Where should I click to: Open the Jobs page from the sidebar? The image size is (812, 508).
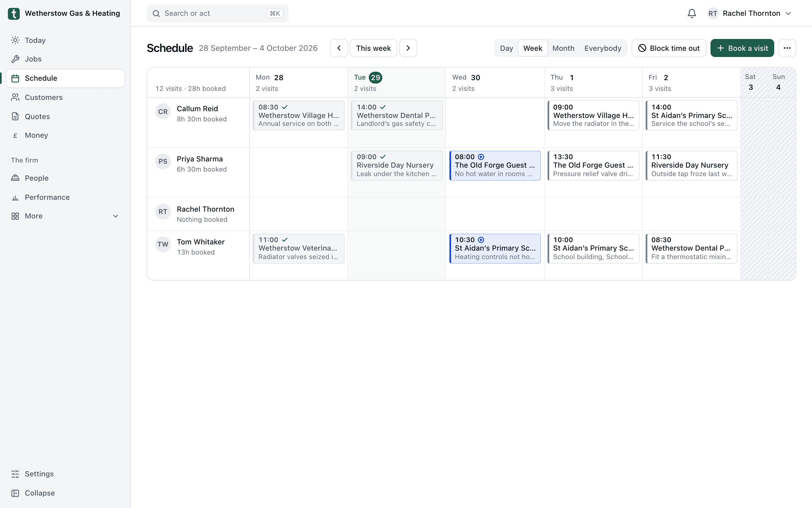pyautogui.click(x=65, y=59)
